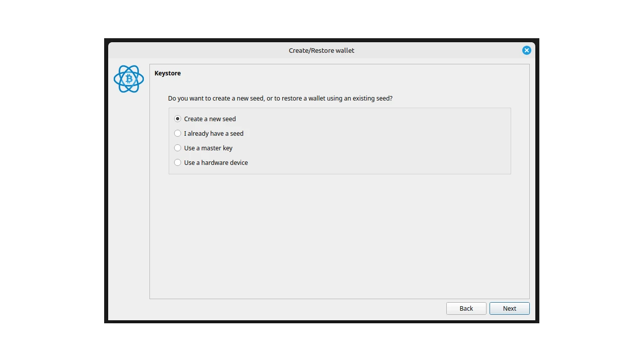
Task: Click the Bitcoin symbol inside the atom logo
Action: point(129,79)
